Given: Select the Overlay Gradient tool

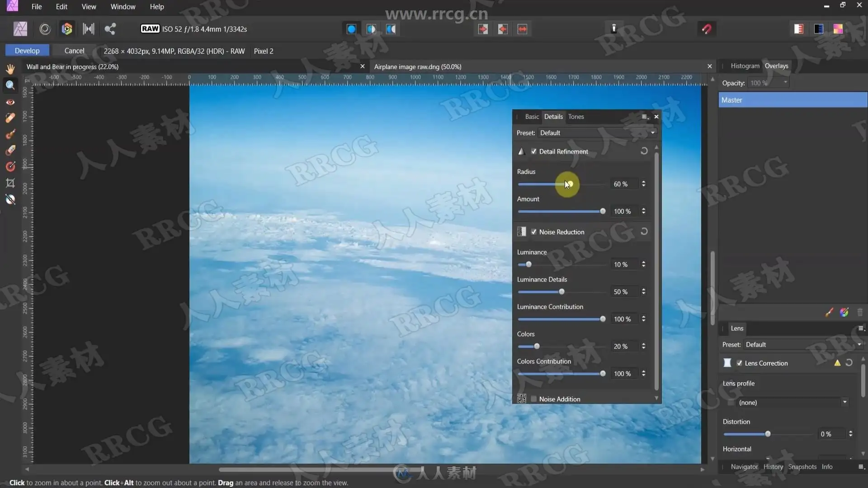Looking at the screenshot, I should coord(10,167).
